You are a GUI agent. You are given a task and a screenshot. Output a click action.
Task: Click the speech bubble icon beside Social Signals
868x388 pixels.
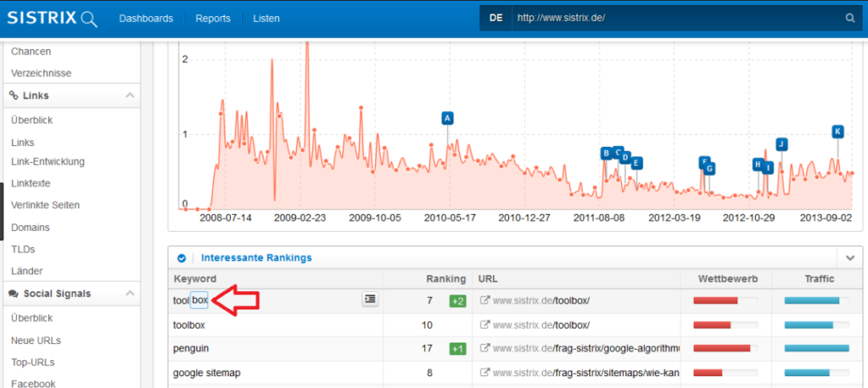point(14,294)
